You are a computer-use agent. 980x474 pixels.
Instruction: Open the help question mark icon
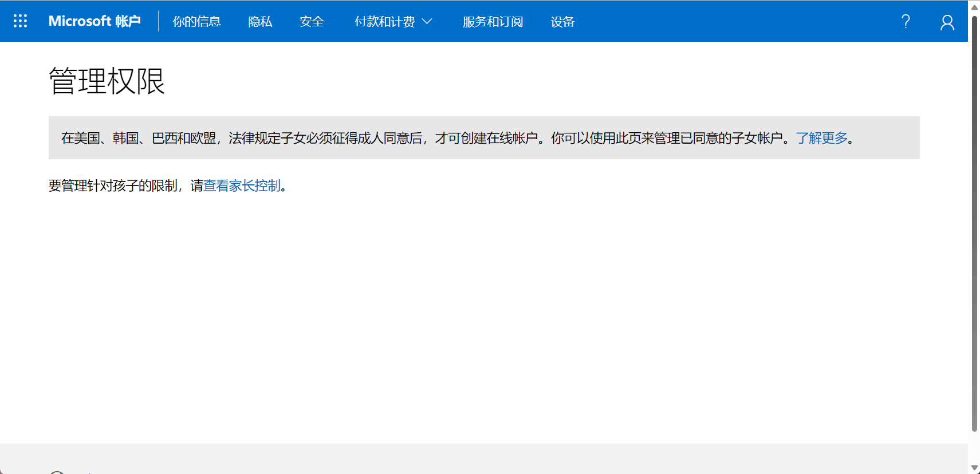(906, 22)
